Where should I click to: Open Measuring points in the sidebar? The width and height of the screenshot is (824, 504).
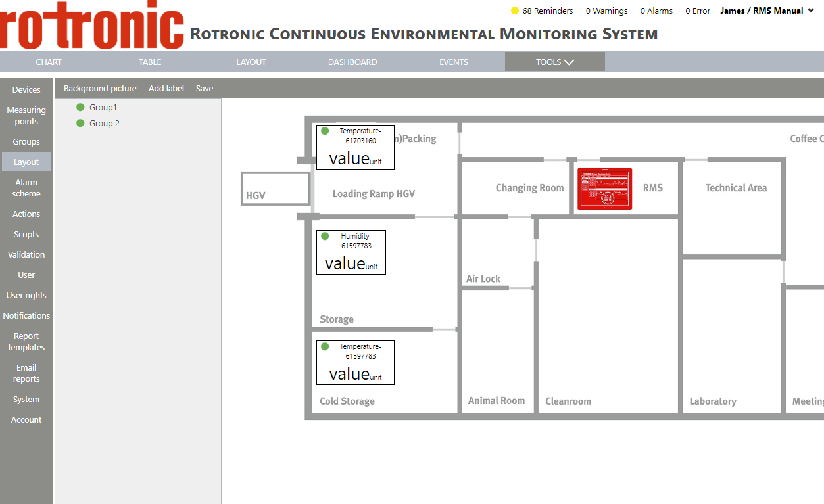(26, 116)
